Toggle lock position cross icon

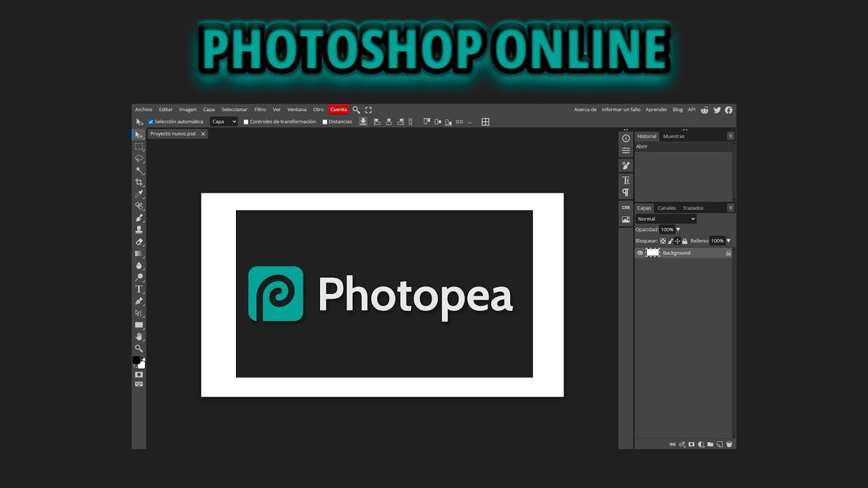coord(677,241)
